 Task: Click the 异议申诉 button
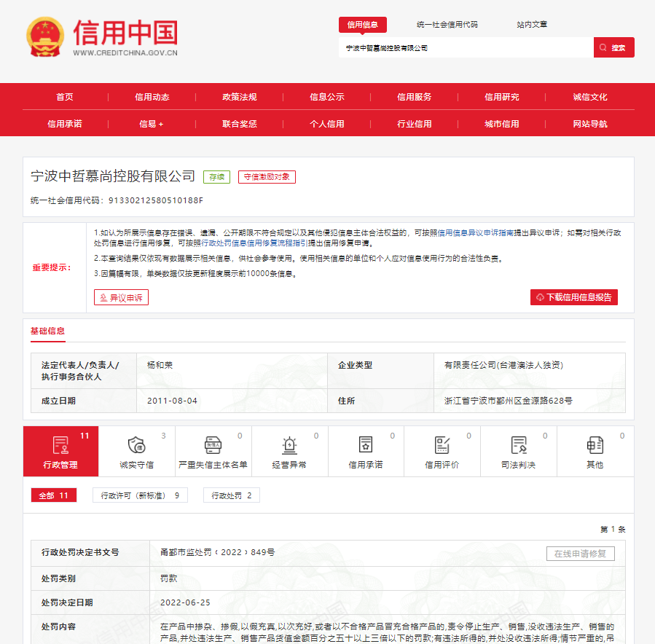(121, 297)
